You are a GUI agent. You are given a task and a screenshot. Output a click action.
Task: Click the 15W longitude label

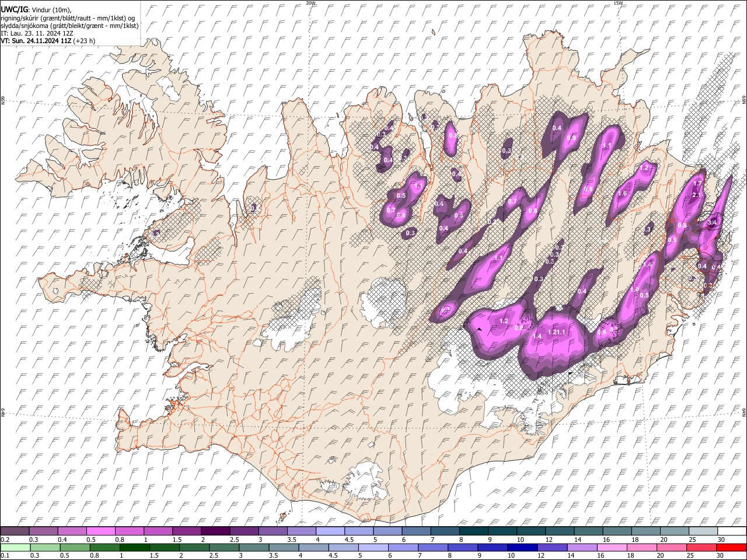(x=618, y=3)
